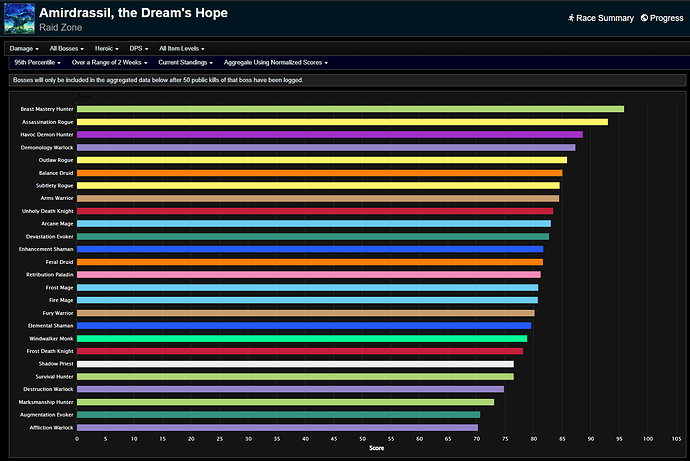Viewport: 690px width, 461px height.
Task: Click the Amirdrassil raid zone thumbnail
Action: pyautogui.click(x=18, y=18)
